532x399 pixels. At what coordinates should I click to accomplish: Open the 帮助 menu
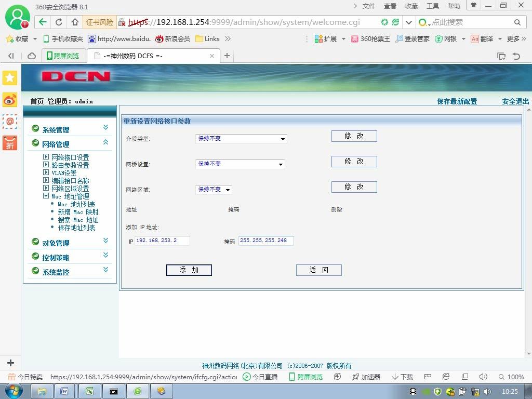point(454,6)
